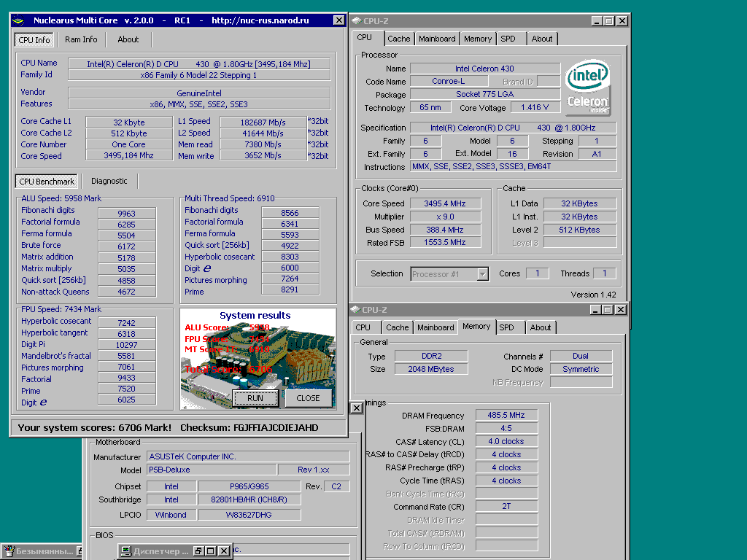Switch to the CPU Info tab in Nuclearus

[x=34, y=39]
